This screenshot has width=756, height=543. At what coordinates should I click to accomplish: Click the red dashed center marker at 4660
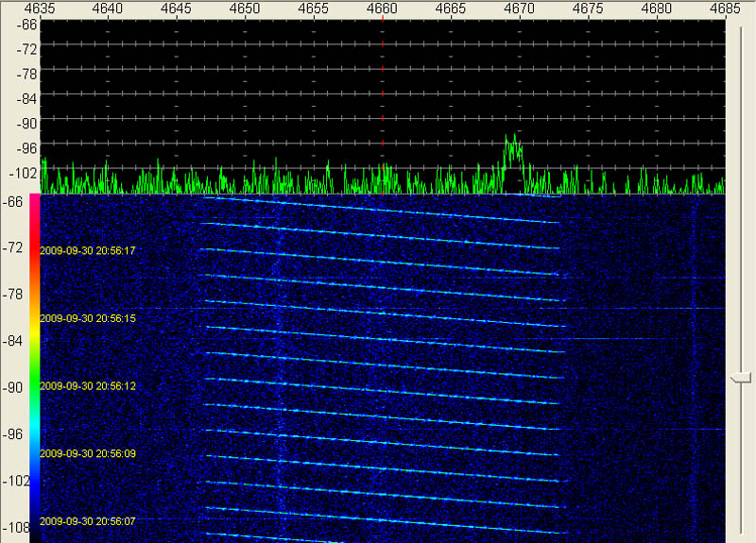coord(383,106)
